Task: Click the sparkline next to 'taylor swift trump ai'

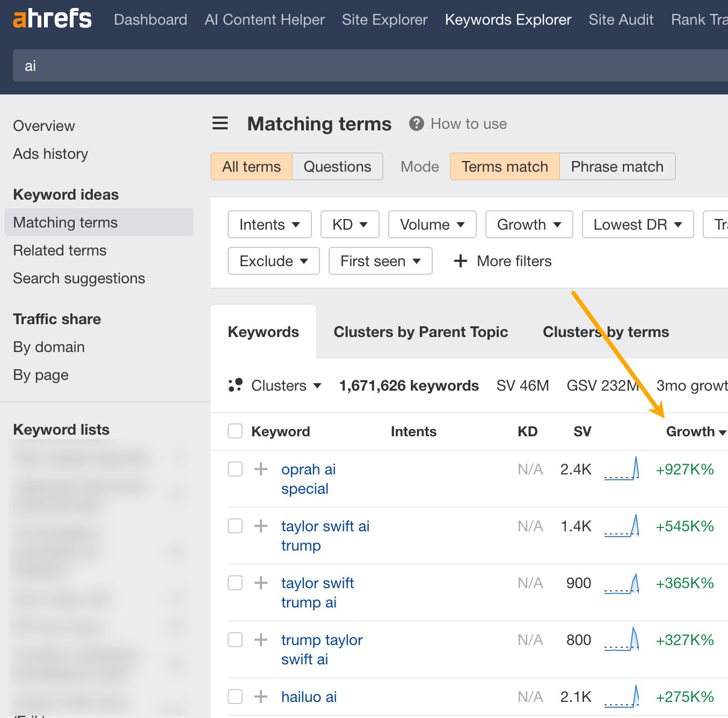Action: [622, 583]
